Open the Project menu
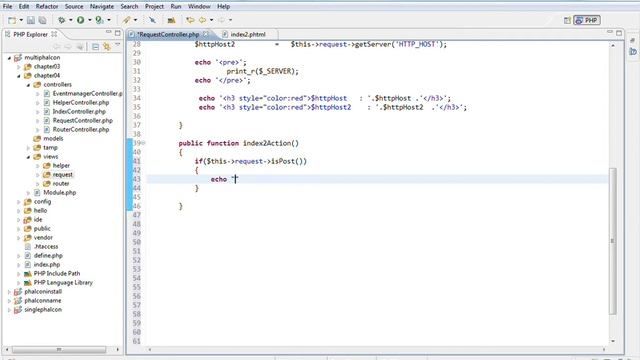The height and width of the screenshot is (360, 640). click(154, 7)
